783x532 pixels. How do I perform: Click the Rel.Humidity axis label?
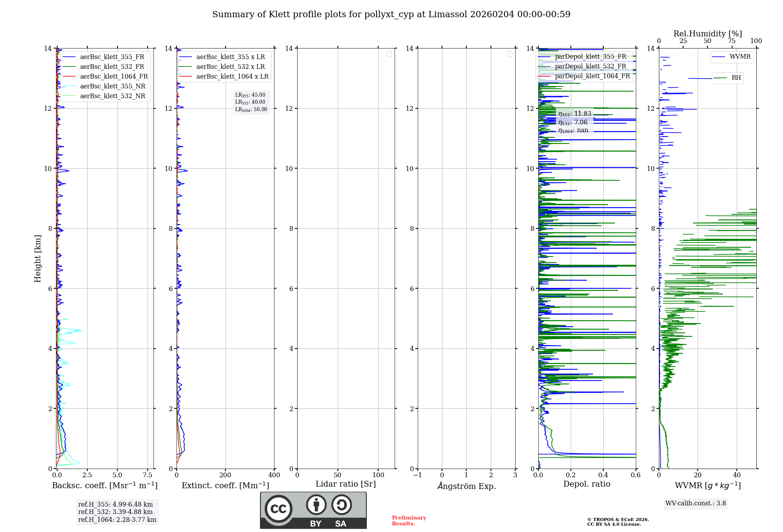pyautogui.click(x=707, y=34)
